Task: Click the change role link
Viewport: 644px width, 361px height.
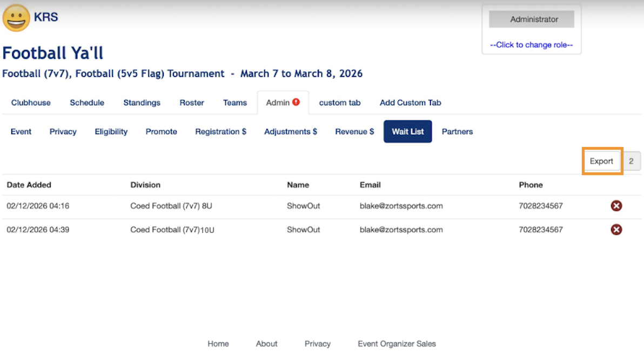Action: click(x=531, y=45)
